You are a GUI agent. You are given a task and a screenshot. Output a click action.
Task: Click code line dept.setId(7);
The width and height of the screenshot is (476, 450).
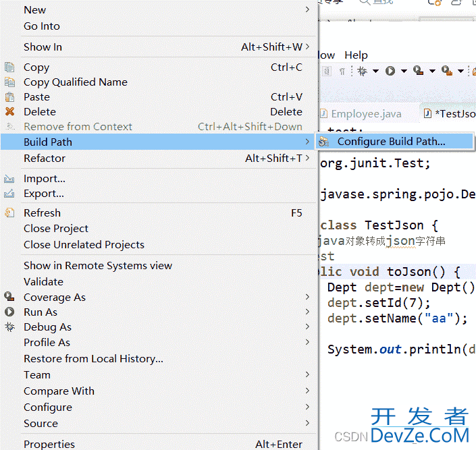point(379,302)
